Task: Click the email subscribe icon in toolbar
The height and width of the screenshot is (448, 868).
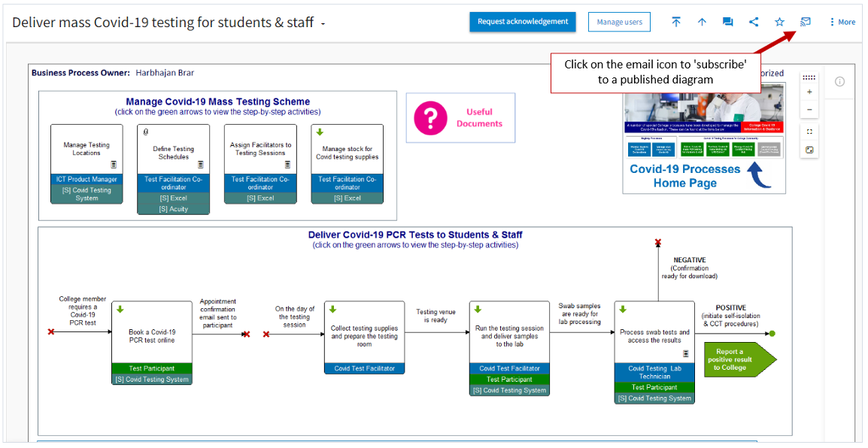Action: (x=805, y=22)
